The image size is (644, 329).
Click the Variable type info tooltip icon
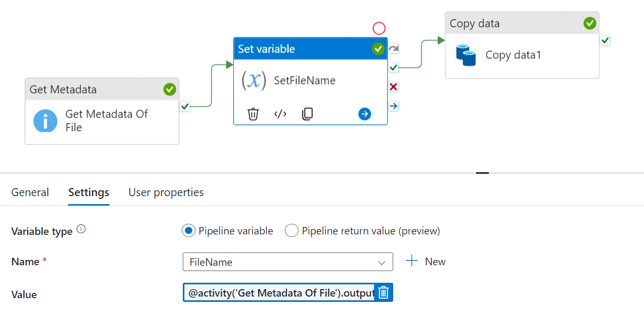pos(81,230)
